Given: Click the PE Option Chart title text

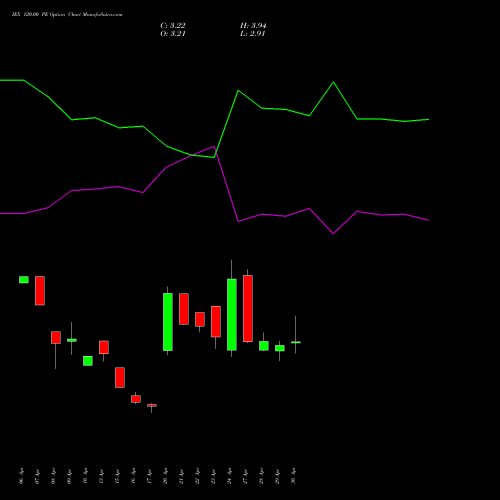Looking at the screenshot, I should click(67, 15).
